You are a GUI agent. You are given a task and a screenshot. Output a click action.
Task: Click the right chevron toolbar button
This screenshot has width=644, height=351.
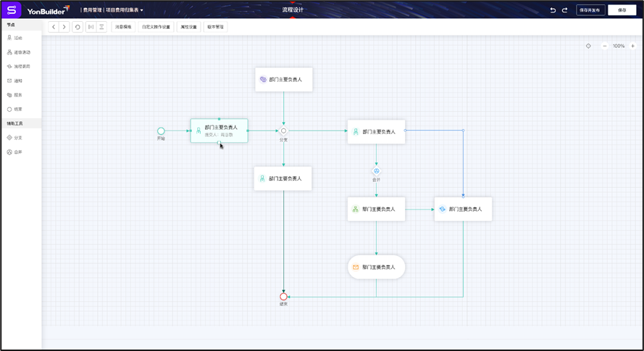click(64, 27)
